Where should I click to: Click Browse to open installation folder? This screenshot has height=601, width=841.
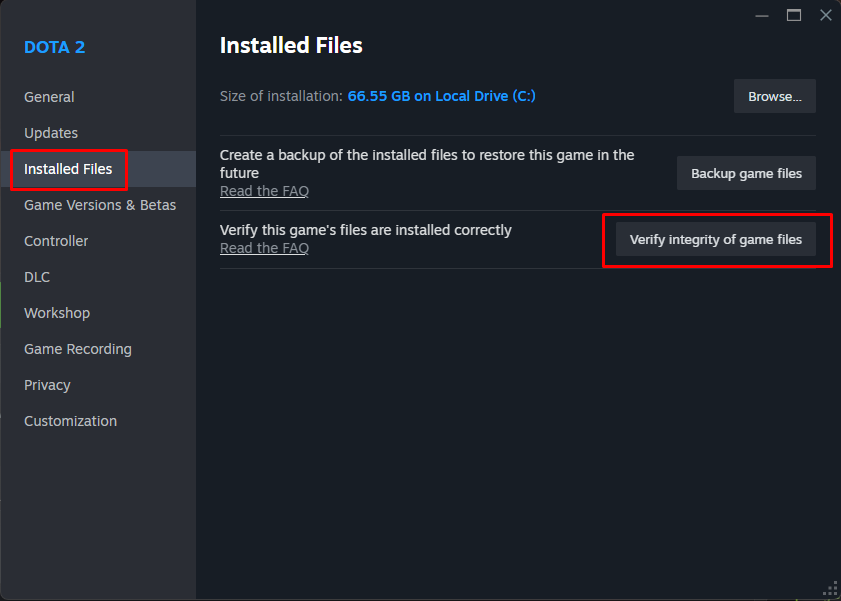[774, 95]
